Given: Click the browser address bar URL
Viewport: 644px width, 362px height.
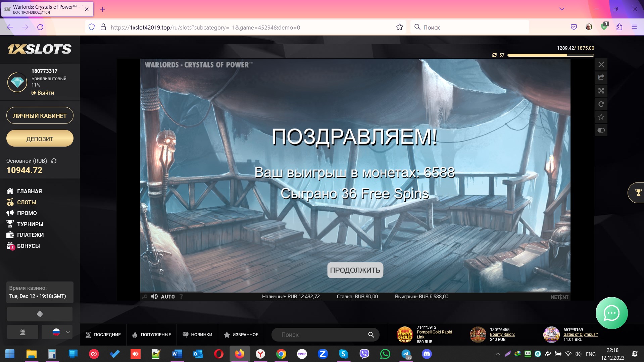Looking at the screenshot, I should click(205, 28).
